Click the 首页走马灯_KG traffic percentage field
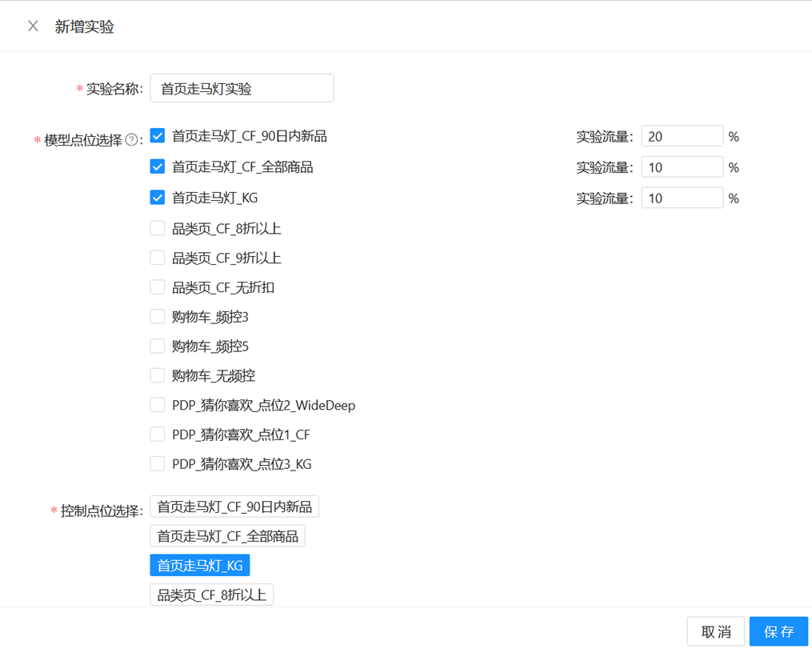 tap(682, 197)
